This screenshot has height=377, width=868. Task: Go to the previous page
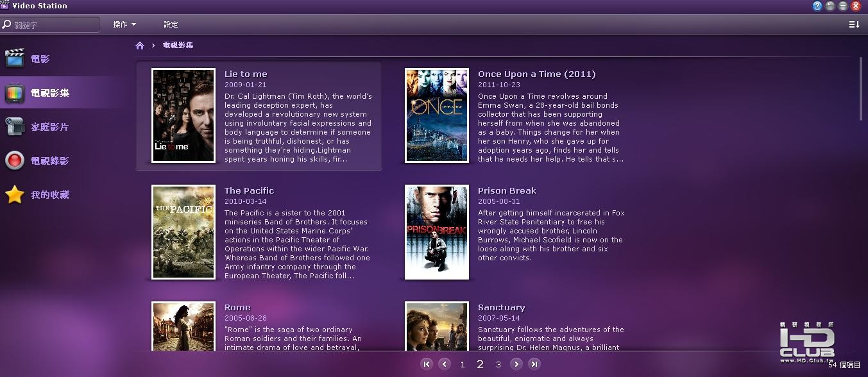445,364
